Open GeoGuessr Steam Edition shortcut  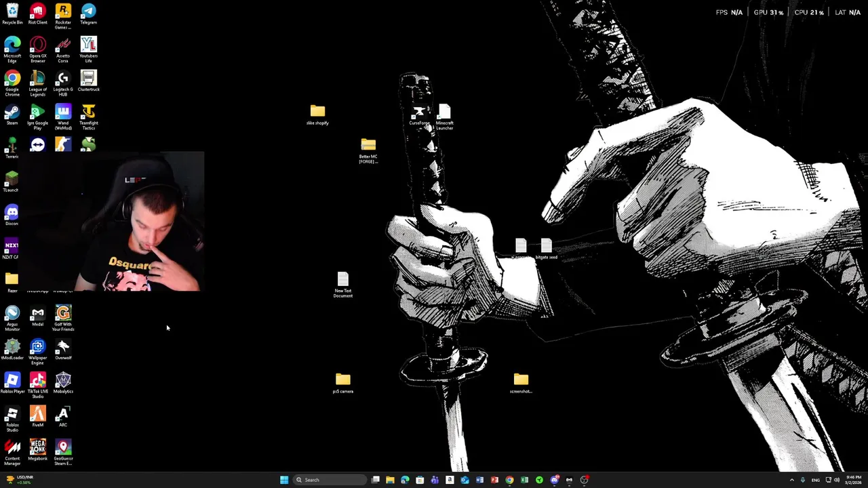(x=63, y=452)
